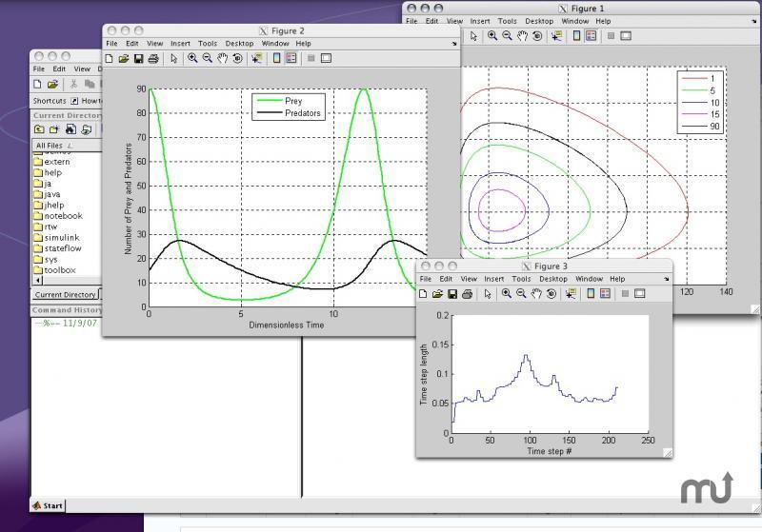This screenshot has width=762, height=532.
Task: Open Insert menu in Figure 3
Action: (493, 280)
